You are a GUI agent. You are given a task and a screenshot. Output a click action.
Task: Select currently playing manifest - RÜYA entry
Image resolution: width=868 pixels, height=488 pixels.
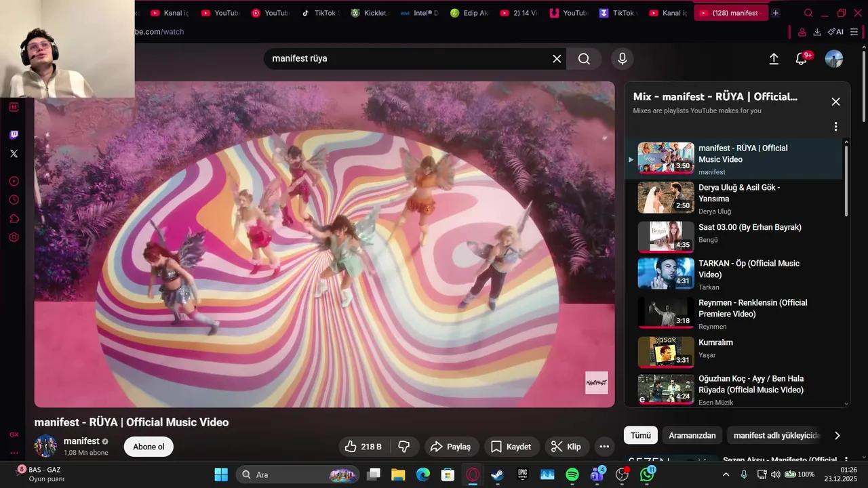click(x=733, y=159)
